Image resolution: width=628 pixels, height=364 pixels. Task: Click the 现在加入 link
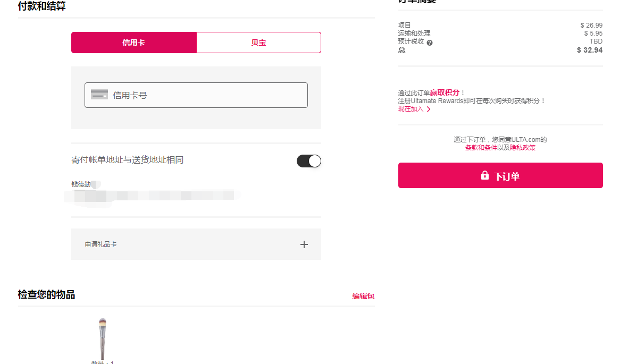click(x=411, y=109)
